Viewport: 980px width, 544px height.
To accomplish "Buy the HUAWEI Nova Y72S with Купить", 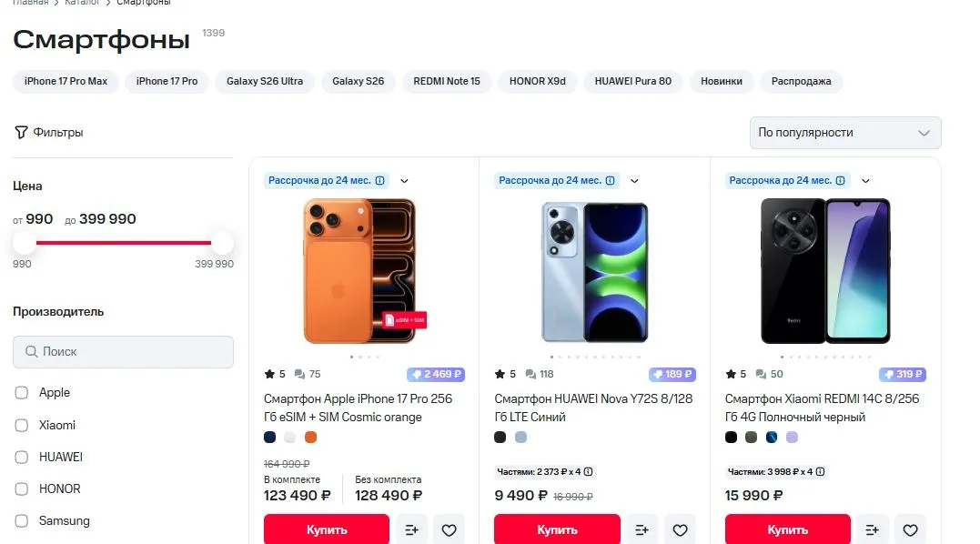I will click(x=557, y=529).
